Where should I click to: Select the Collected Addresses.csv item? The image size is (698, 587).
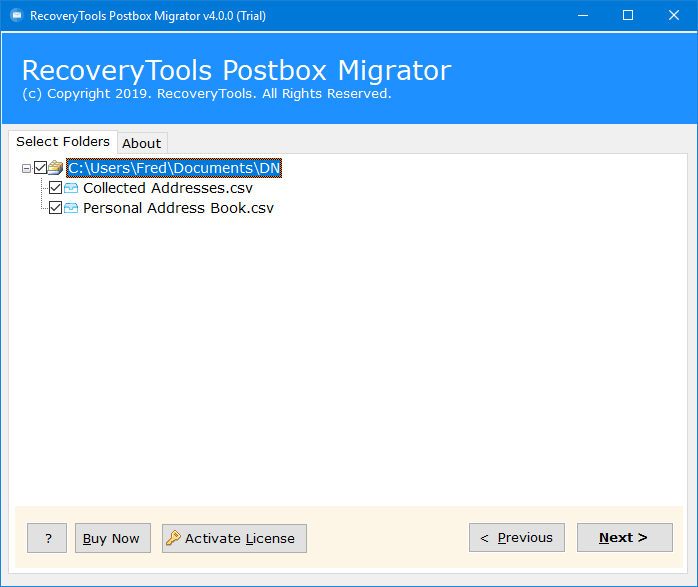tap(168, 188)
